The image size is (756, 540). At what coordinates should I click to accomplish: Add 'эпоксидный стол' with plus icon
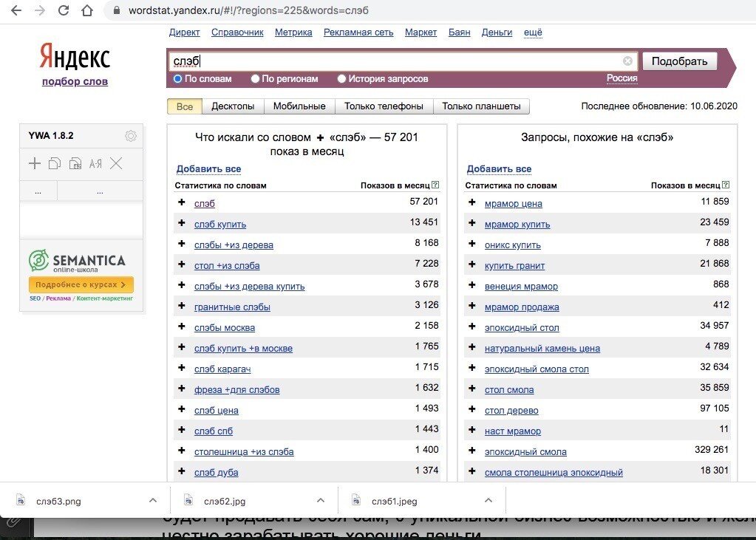[472, 327]
